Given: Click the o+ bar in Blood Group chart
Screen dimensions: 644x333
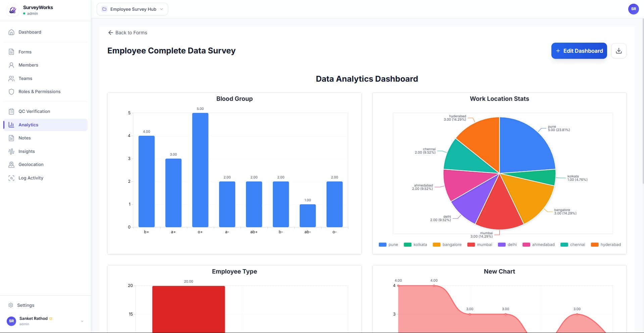Looking at the screenshot, I should [200, 170].
